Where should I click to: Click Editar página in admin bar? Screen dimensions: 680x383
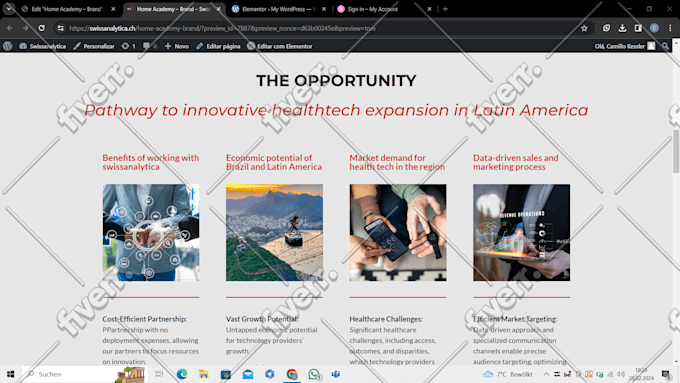click(218, 46)
